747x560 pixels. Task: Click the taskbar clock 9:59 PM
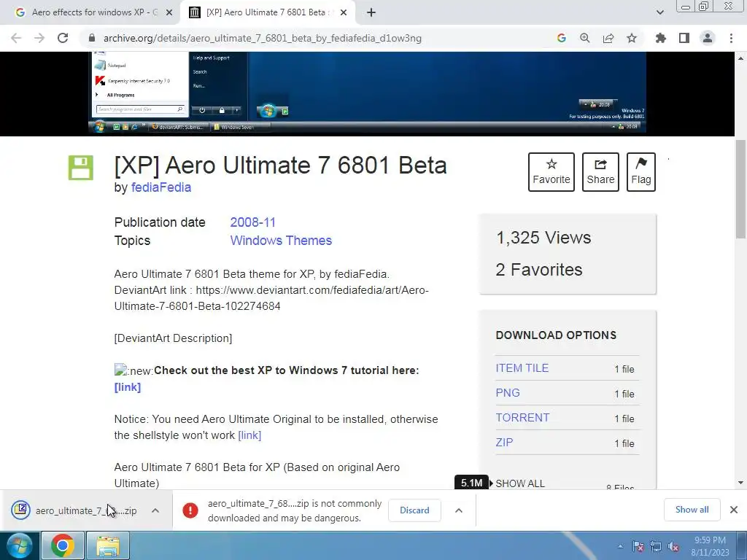tap(710, 546)
